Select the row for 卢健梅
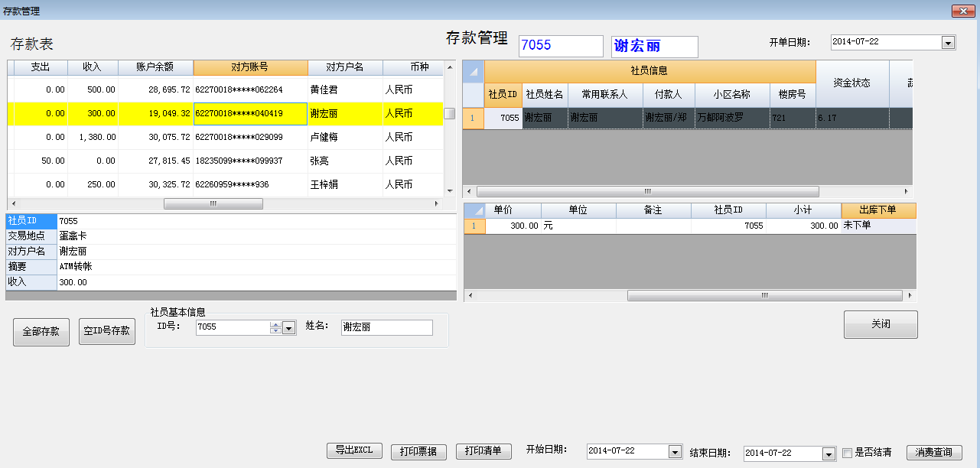980x468 pixels. [x=226, y=137]
